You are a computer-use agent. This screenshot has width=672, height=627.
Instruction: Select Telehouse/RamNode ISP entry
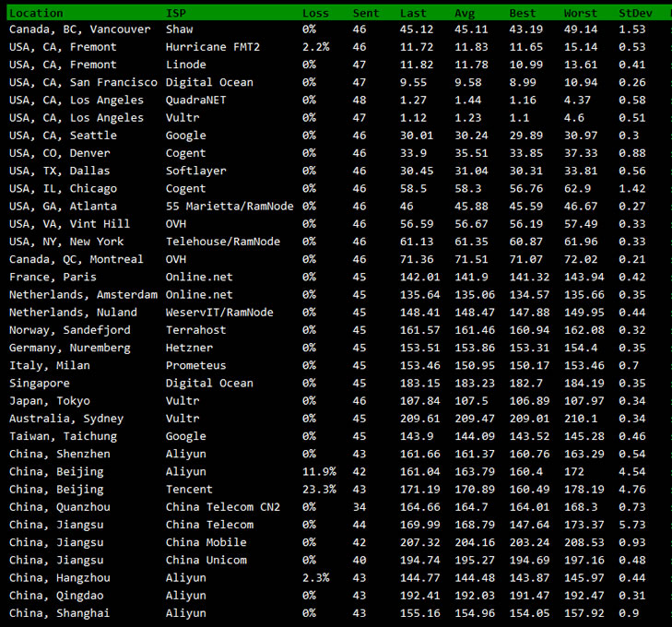223,242
